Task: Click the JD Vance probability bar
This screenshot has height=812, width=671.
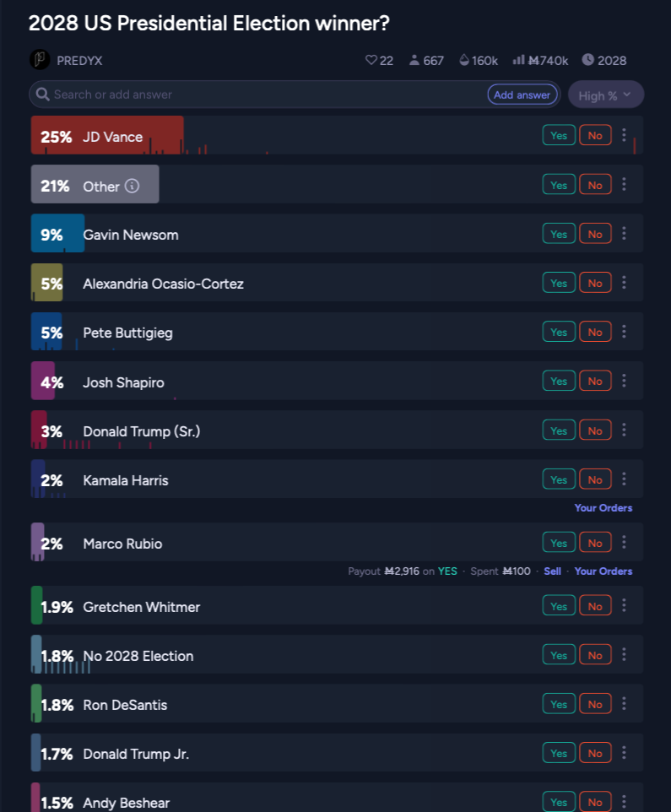Action: 107,136
